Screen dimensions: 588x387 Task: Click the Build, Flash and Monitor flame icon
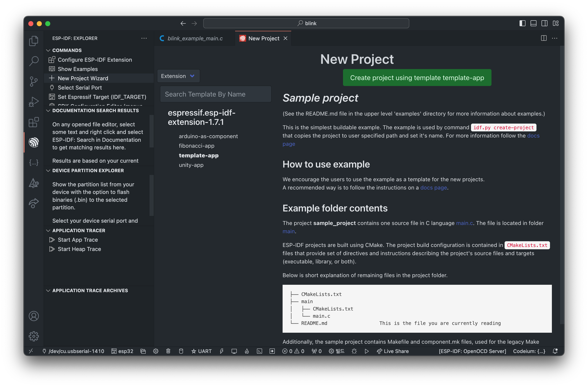coord(247,351)
